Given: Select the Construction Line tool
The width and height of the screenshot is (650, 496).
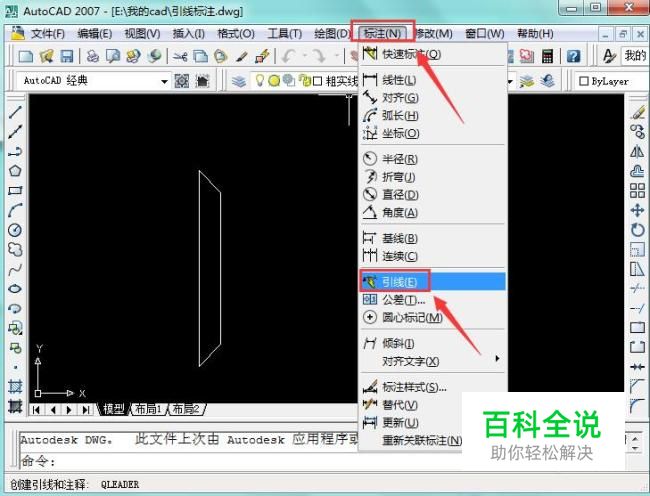Looking at the screenshot, I should [15, 132].
